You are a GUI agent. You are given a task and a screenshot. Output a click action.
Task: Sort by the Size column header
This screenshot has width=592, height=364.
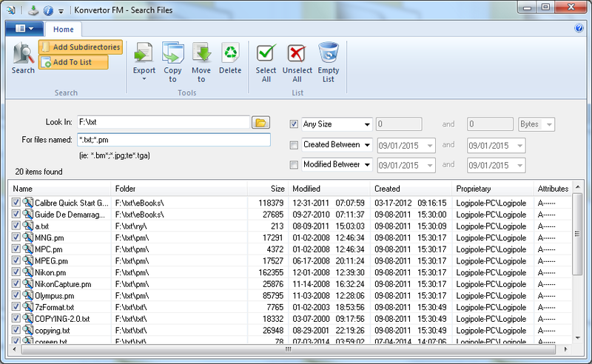(268, 189)
